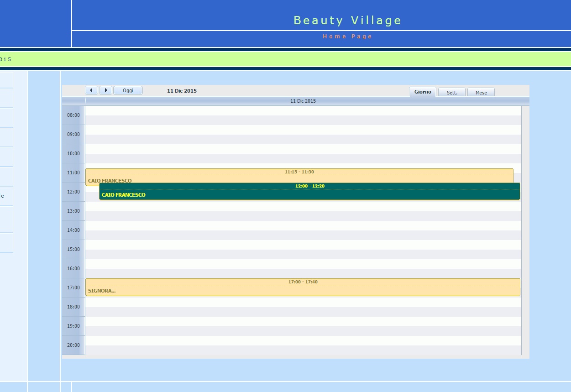Click the 17:00 time label in the hour column

pos(73,287)
